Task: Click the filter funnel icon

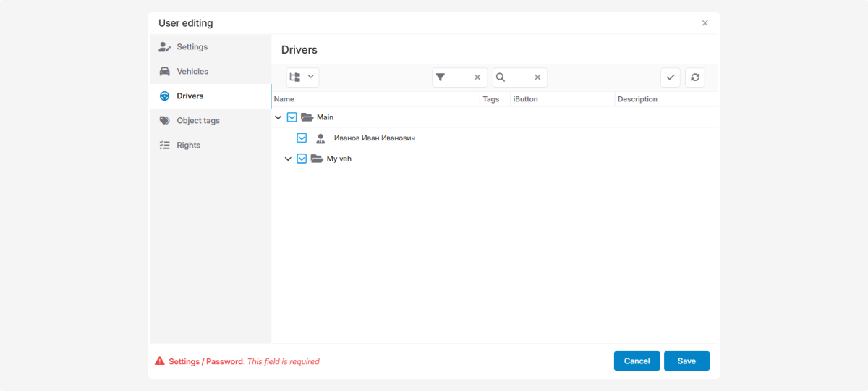Action: [x=441, y=77]
